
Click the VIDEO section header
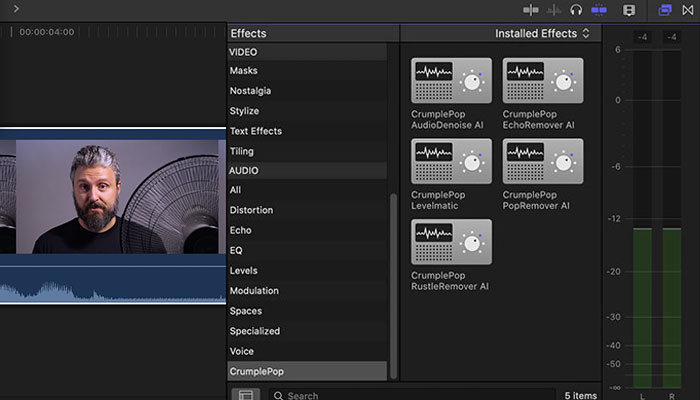[x=307, y=52]
